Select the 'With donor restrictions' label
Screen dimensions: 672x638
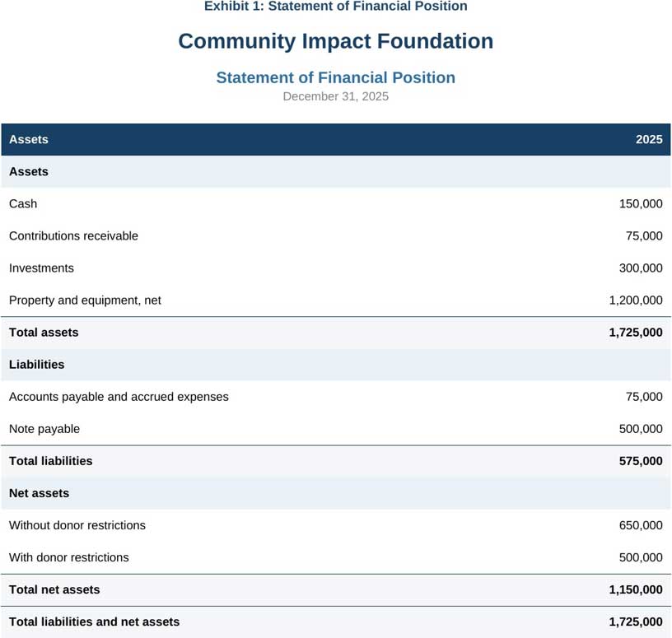coord(68,557)
